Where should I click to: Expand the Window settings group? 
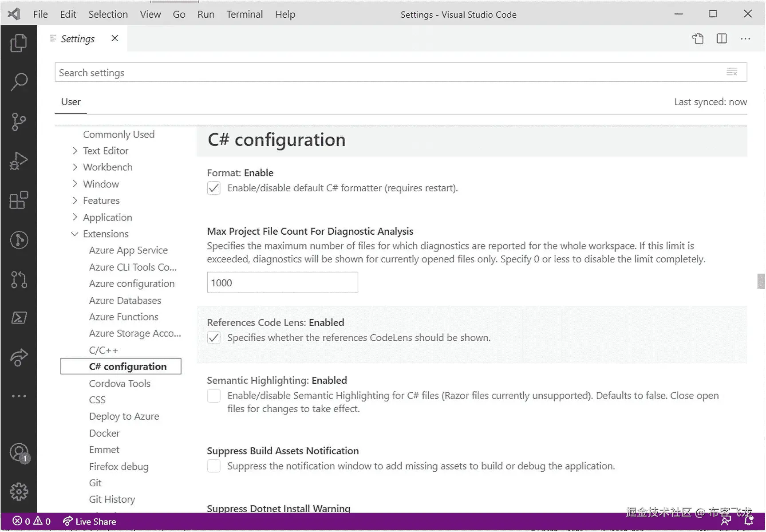pos(75,184)
